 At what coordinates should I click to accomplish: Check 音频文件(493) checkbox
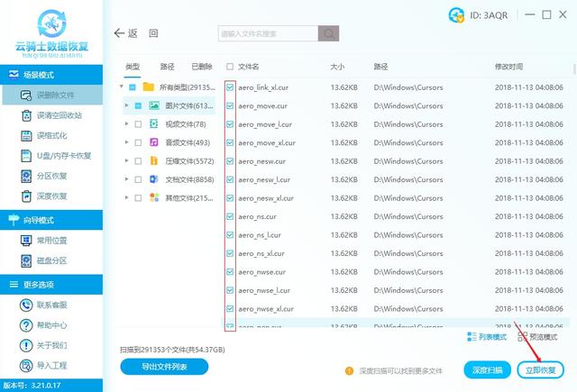click(x=138, y=142)
